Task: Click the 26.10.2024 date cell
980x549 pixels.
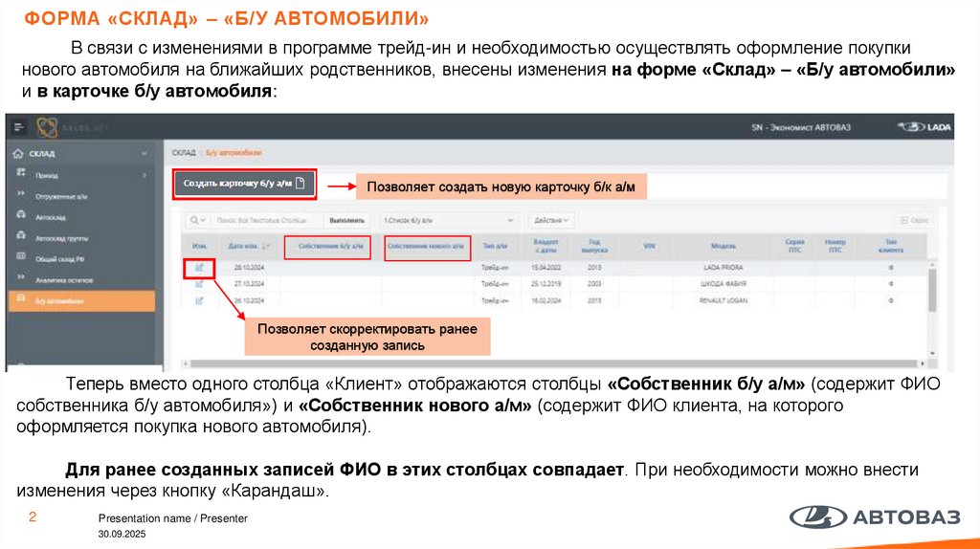Action: coord(250,301)
